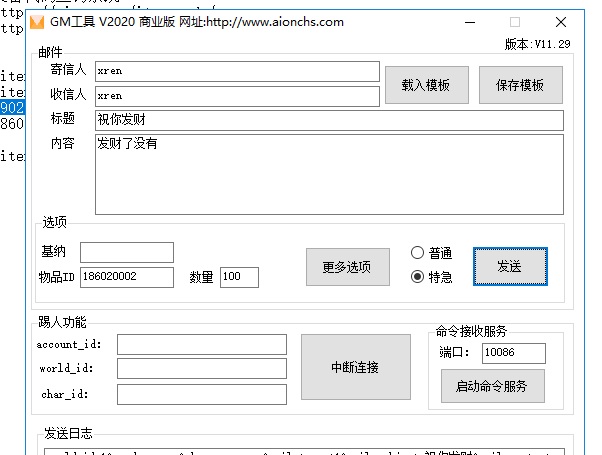602x455 pixels.
Task: Select the 普通 radio option
Action: coord(418,253)
